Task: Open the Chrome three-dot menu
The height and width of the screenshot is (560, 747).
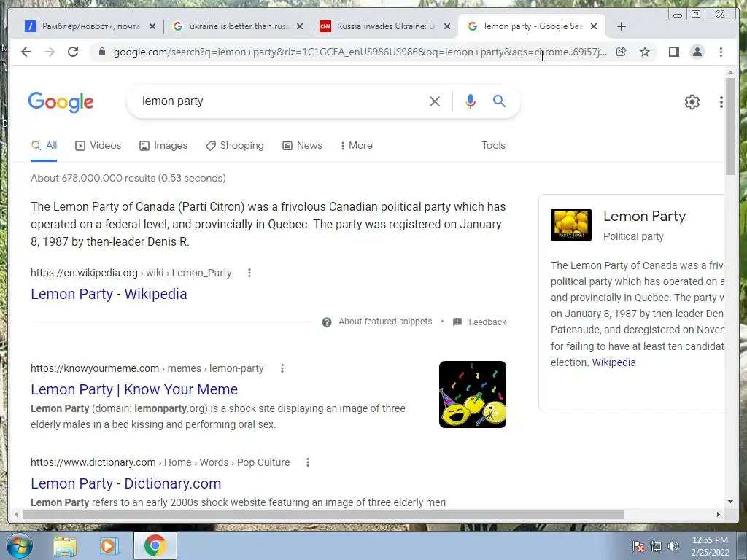Action: (x=721, y=52)
